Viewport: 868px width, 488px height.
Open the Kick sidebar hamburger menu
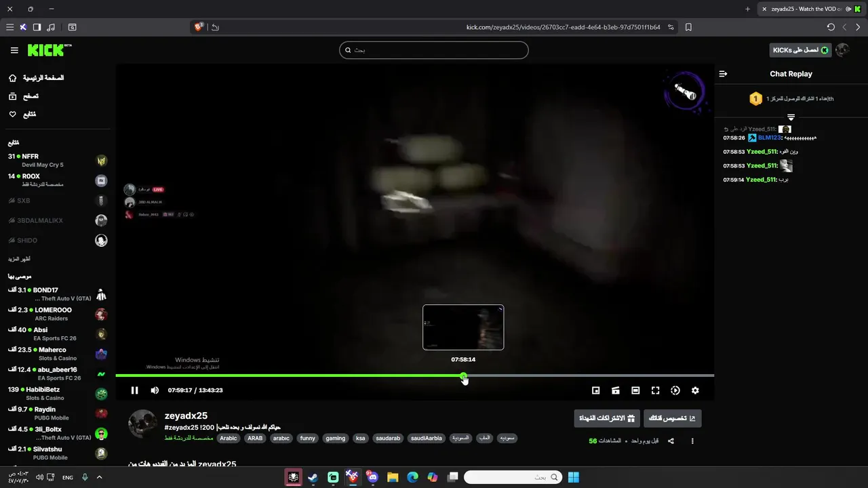[14, 50]
